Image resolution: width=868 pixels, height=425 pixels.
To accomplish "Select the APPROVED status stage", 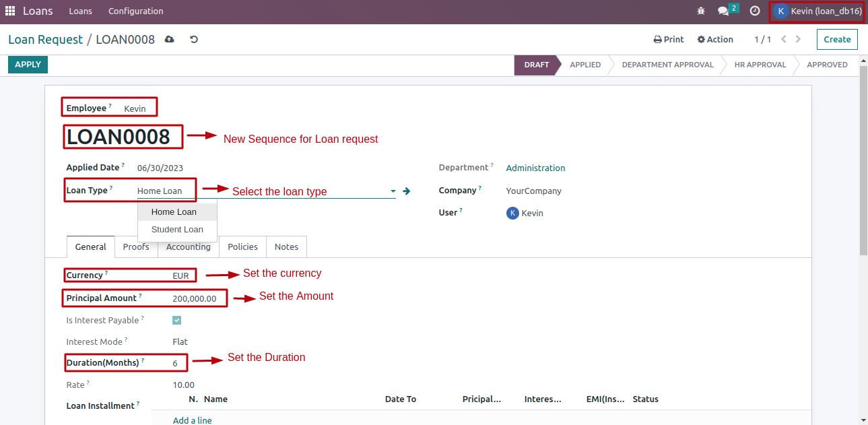I will pos(827,65).
